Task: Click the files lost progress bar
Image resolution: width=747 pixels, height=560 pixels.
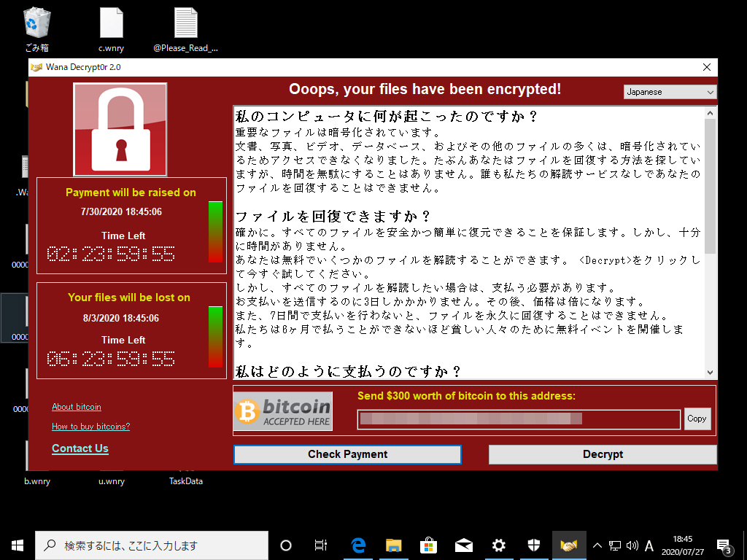Action: click(x=215, y=337)
